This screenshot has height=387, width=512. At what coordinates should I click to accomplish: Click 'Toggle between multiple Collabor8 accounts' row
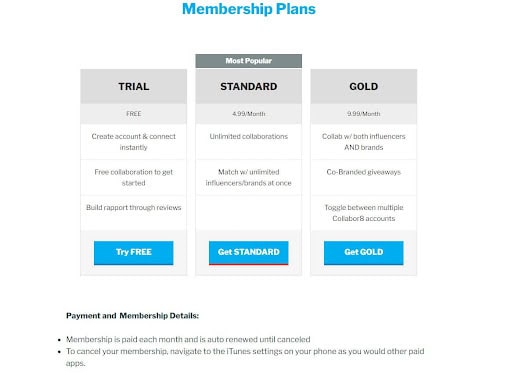(364, 213)
